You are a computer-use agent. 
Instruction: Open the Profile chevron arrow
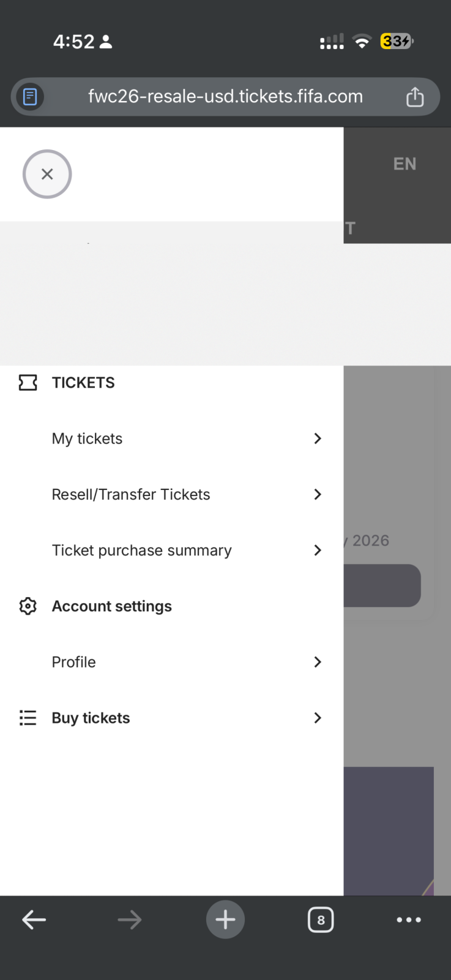(318, 662)
